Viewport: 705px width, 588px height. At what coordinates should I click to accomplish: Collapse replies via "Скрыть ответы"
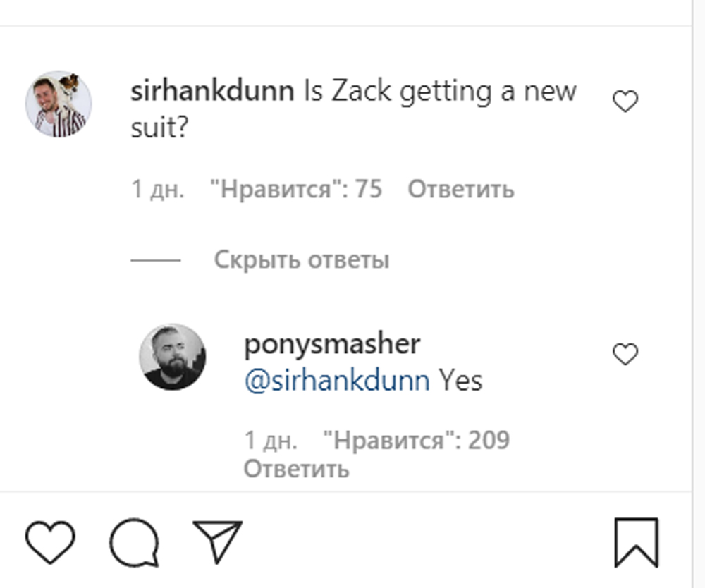302,260
